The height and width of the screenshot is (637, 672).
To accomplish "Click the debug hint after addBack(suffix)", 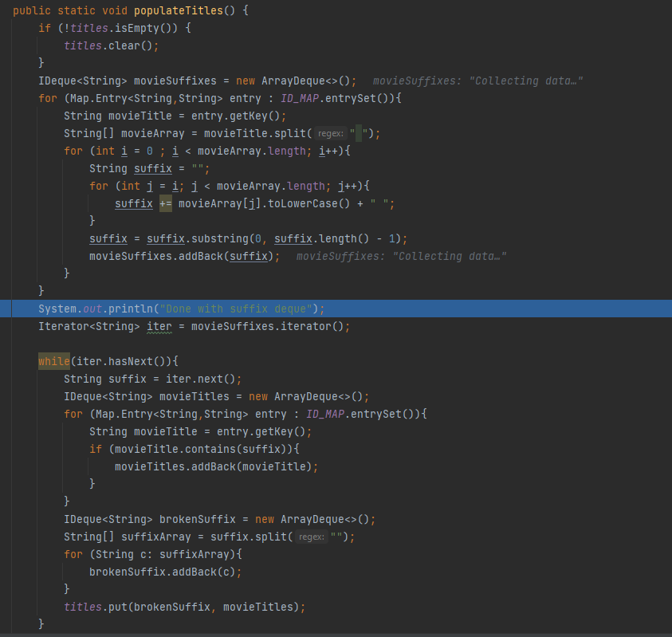I will point(401,256).
